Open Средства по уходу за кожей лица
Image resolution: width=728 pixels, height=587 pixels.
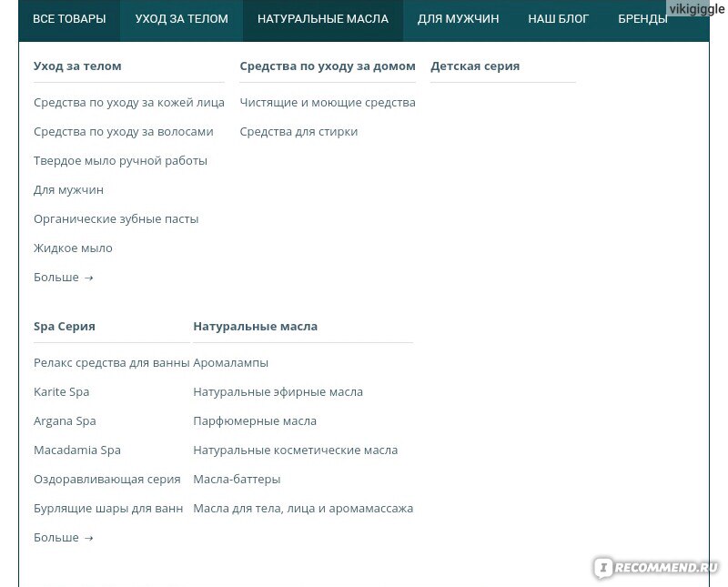[129, 103]
